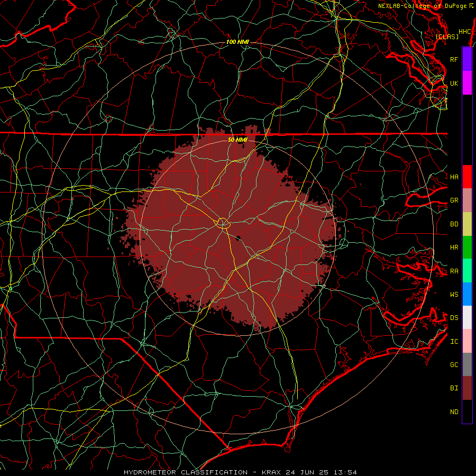The image size is (476, 476).
Task: Click the RF purple legend swatch
Action: click(x=467, y=59)
